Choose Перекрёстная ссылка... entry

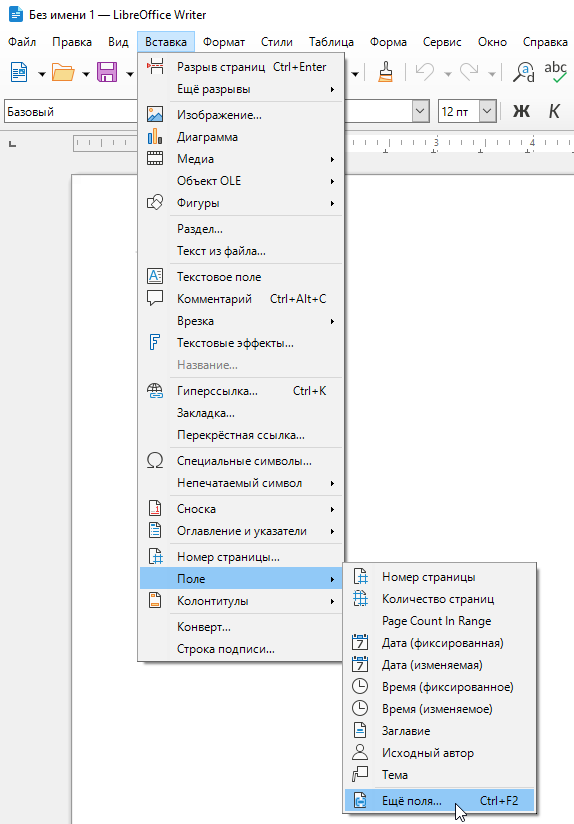click(242, 435)
